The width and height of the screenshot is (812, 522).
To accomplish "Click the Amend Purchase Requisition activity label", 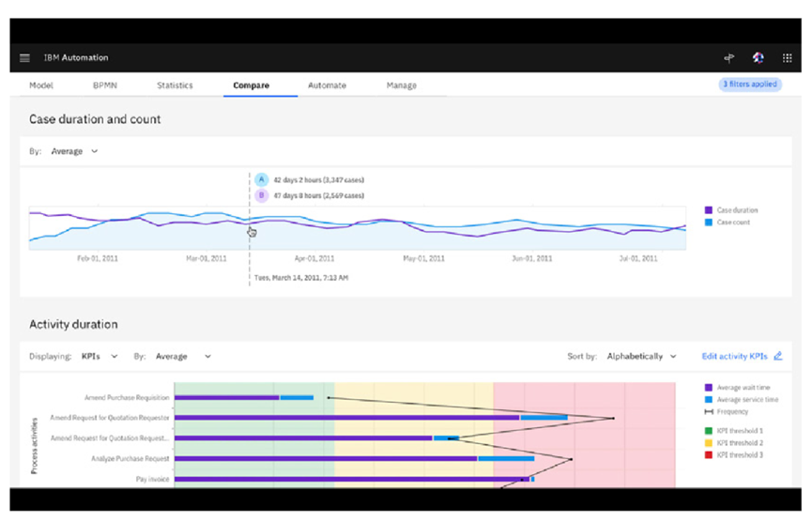I will point(127,398).
